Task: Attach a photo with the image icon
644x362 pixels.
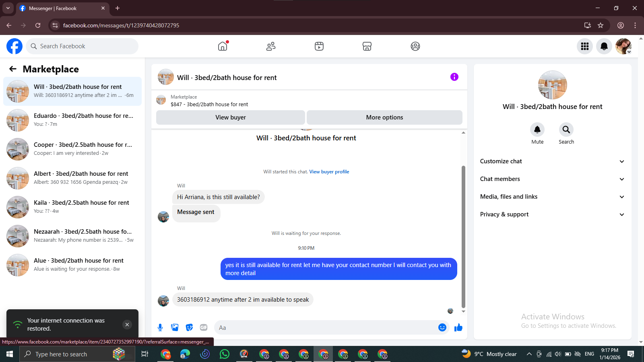Action: click(175, 327)
